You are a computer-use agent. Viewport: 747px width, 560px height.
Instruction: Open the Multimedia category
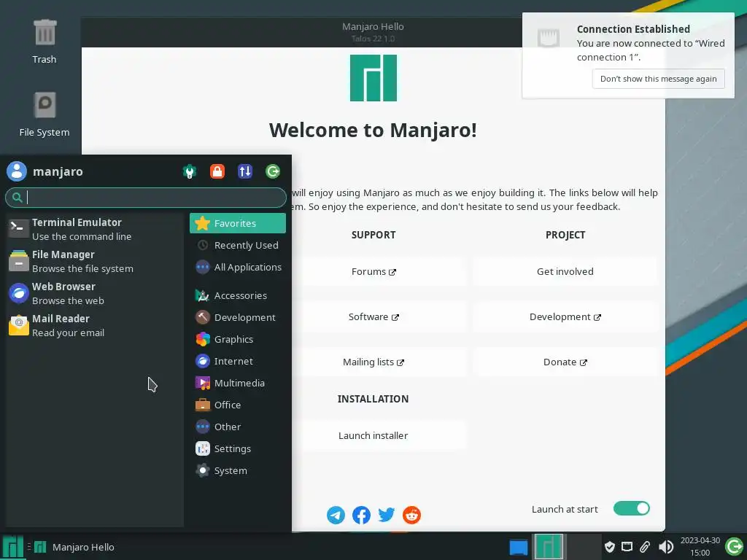pyautogui.click(x=238, y=384)
